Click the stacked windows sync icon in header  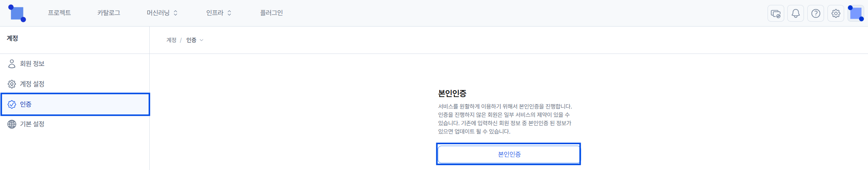pyautogui.click(x=776, y=14)
